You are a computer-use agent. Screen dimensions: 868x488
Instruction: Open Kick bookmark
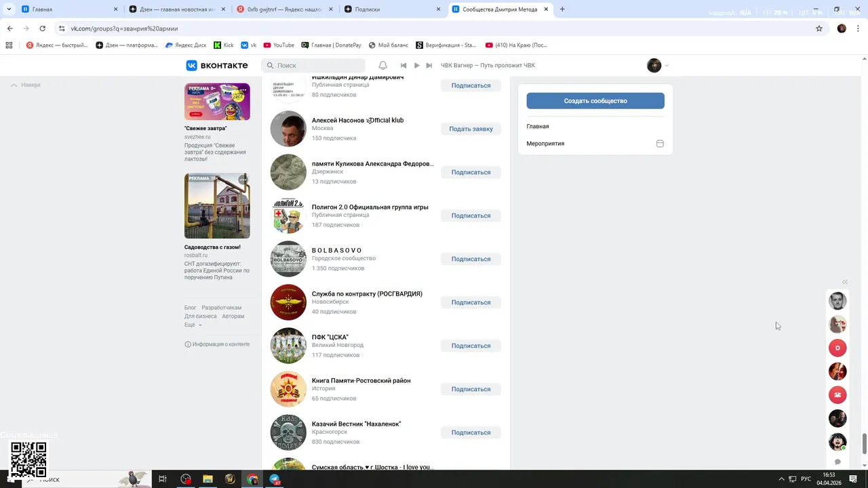(x=224, y=45)
